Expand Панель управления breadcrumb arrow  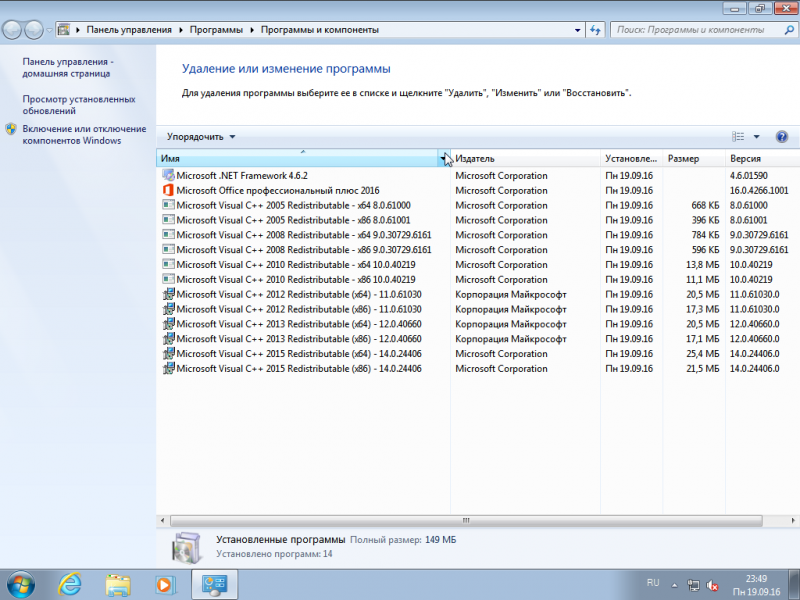(x=181, y=30)
